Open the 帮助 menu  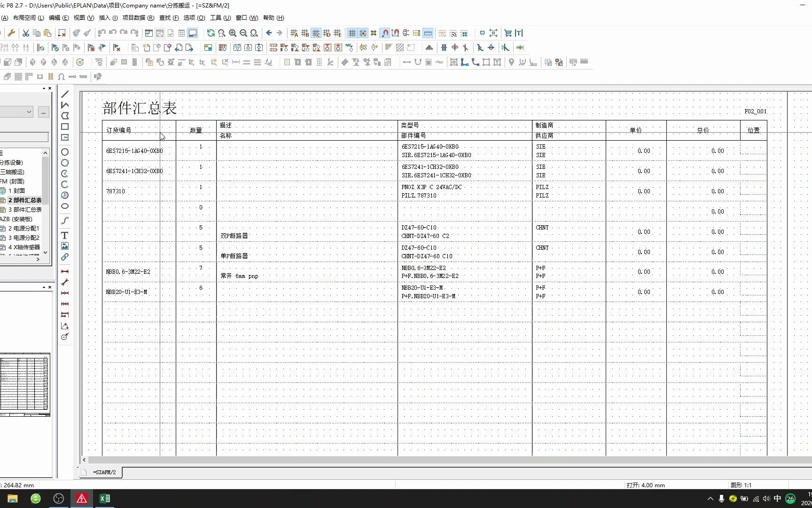(273, 18)
